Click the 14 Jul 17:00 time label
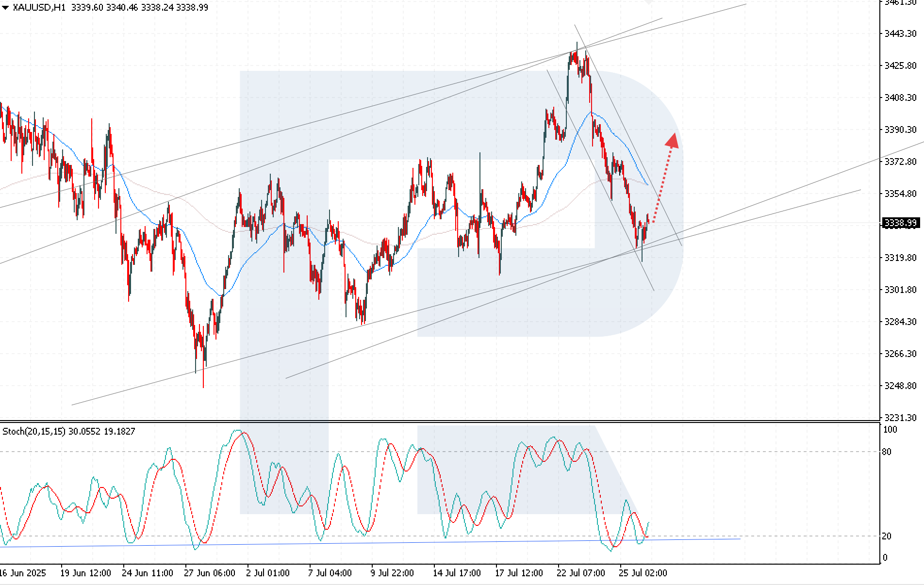 click(x=457, y=573)
